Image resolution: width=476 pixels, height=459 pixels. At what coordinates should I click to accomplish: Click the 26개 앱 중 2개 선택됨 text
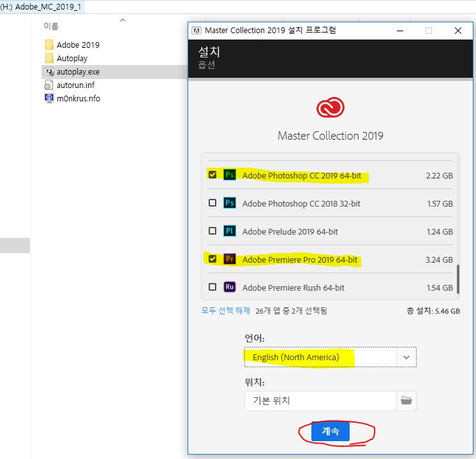(x=291, y=310)
